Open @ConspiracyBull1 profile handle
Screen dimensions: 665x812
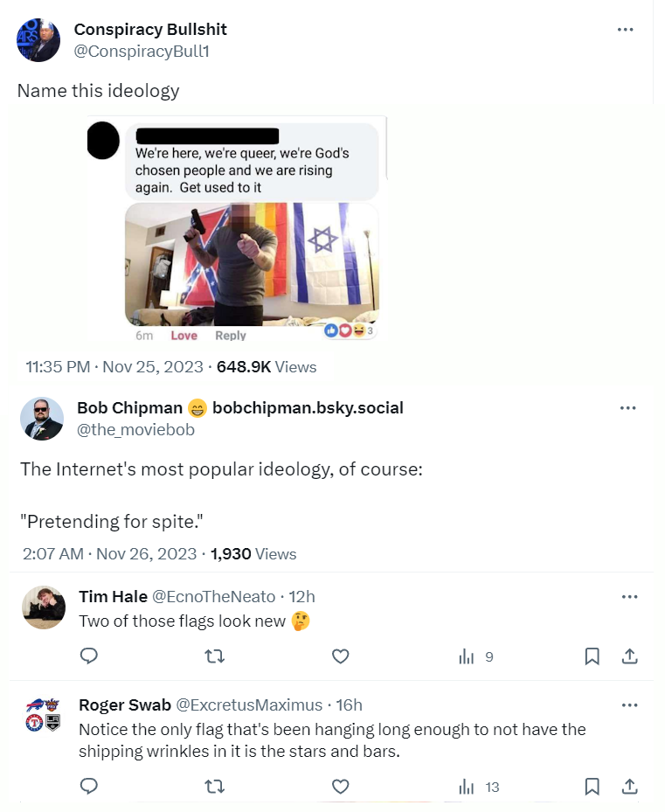(142, 52)
